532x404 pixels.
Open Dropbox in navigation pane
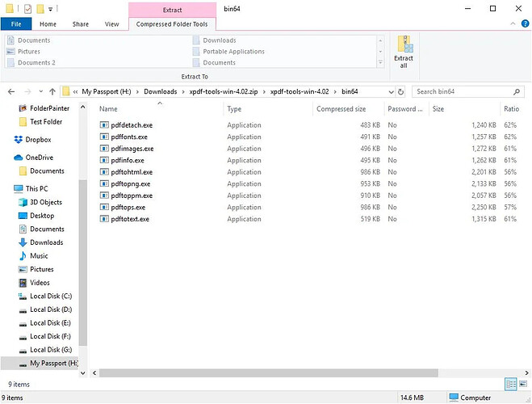pos(38,140)
